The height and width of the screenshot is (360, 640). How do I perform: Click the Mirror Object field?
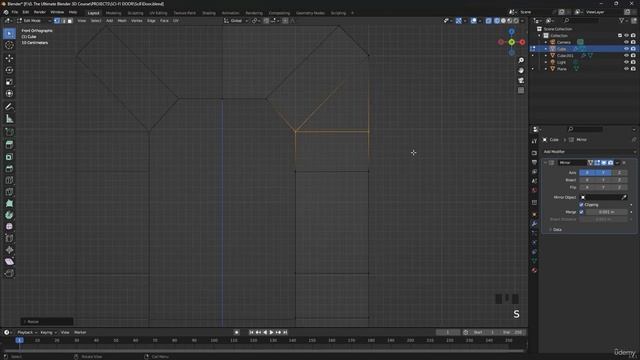(604, 197)
